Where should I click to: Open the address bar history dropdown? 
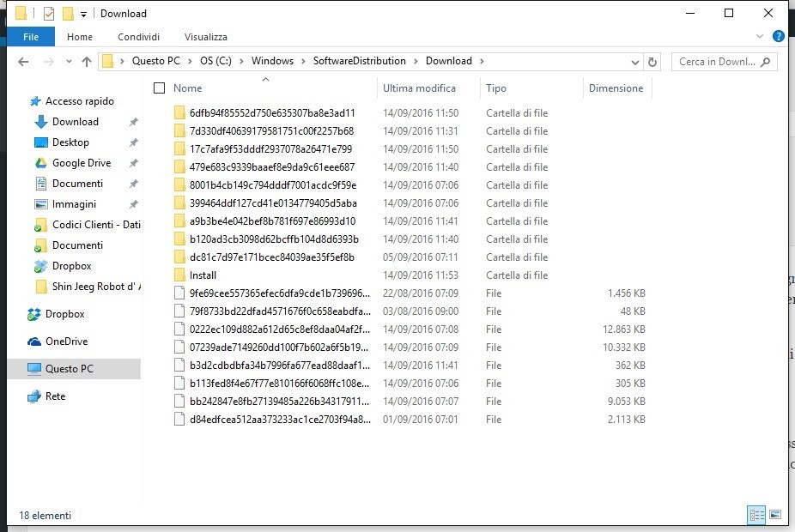(x=634, y=62)
